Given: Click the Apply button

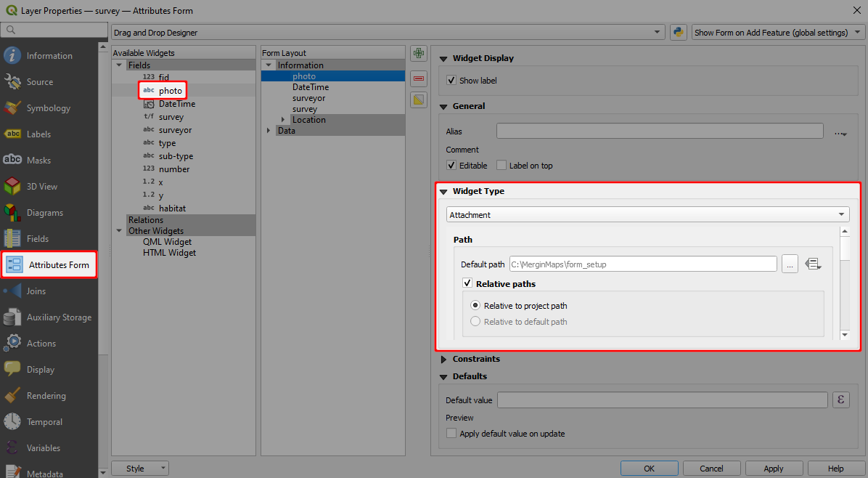Looking at the screenshot, I should pyautogui.click(x=774, y=468).
